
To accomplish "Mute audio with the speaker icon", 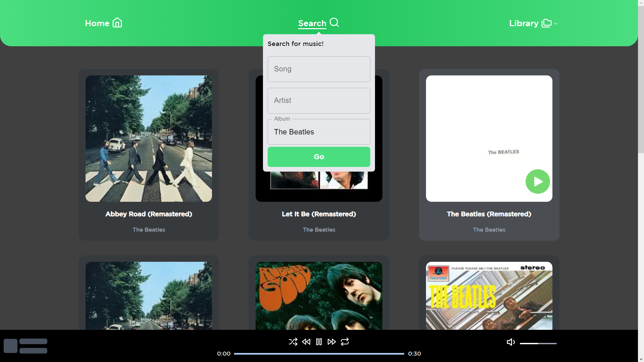I will 511,342.
